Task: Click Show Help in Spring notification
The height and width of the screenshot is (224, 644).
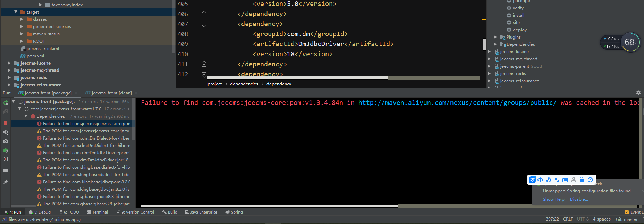Action: tap(553, 199)
